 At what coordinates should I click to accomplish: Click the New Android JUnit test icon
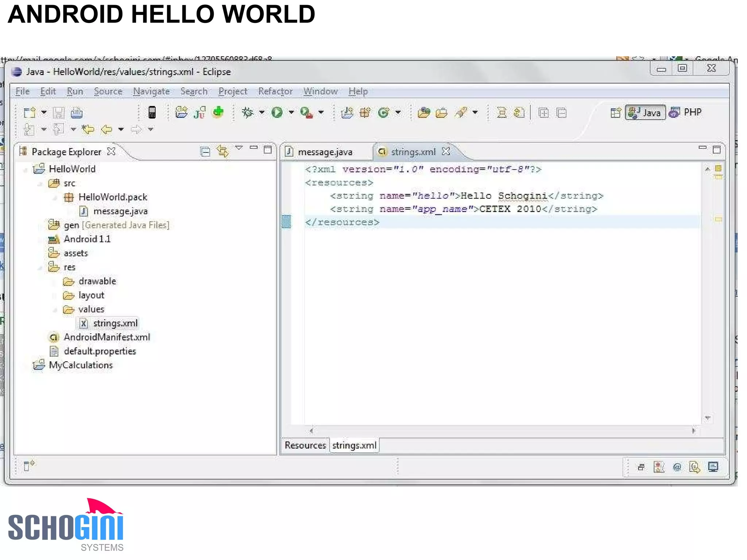pos(200,112)
